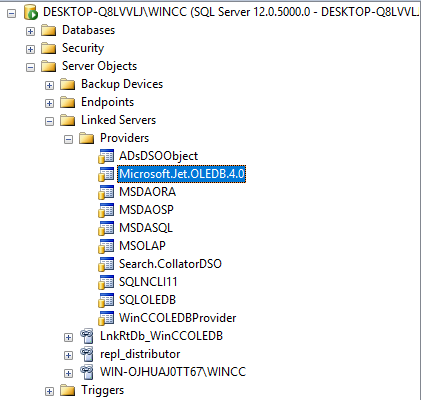Click the Databases folder icon
This screenshot has width=421, height=400.
tap(49, 30)
